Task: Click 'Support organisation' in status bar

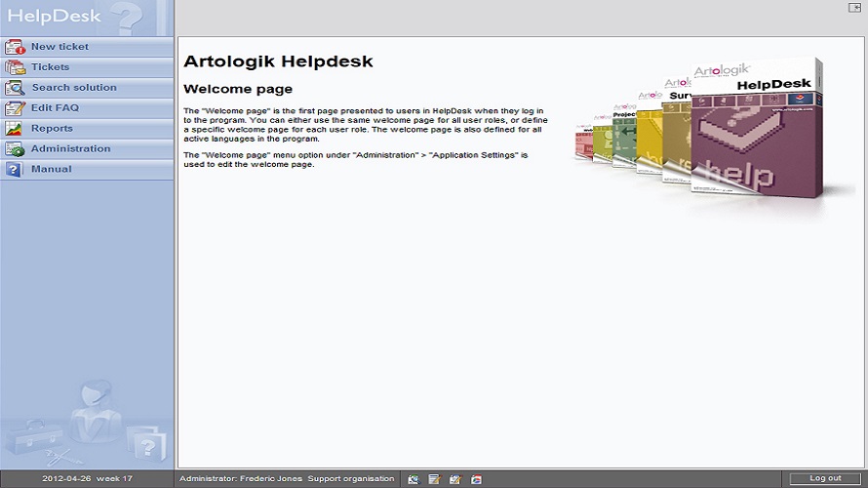Action: [x=351, y=478]
